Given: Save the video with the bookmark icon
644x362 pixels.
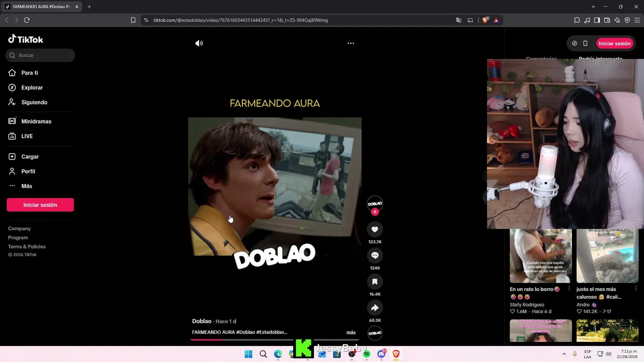Looking at the screenshot, I should [375, 282].
